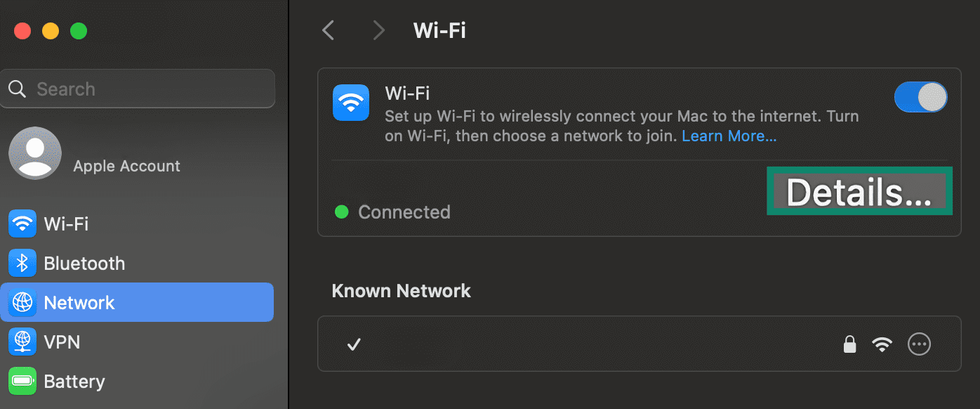Select Network in the sidebar
980x409 pixels.
pyautogui.click(x=79, y=302)
